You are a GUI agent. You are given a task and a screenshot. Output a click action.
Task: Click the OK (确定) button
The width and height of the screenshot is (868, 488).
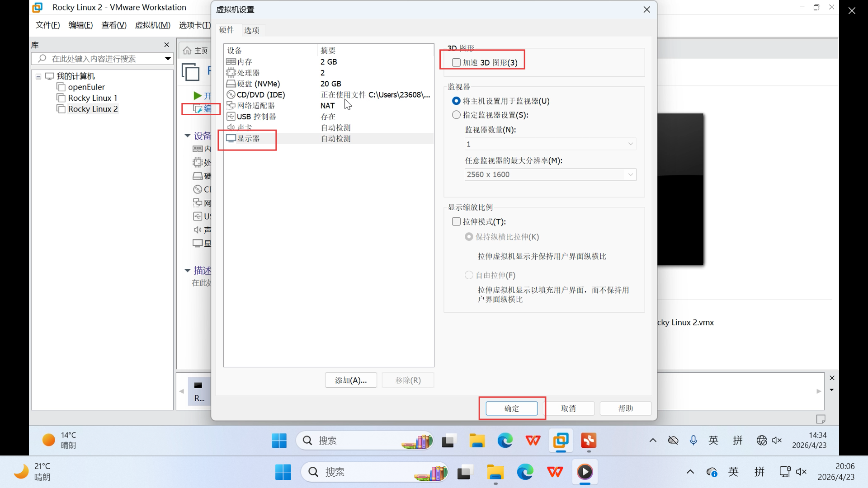point(511,408)
